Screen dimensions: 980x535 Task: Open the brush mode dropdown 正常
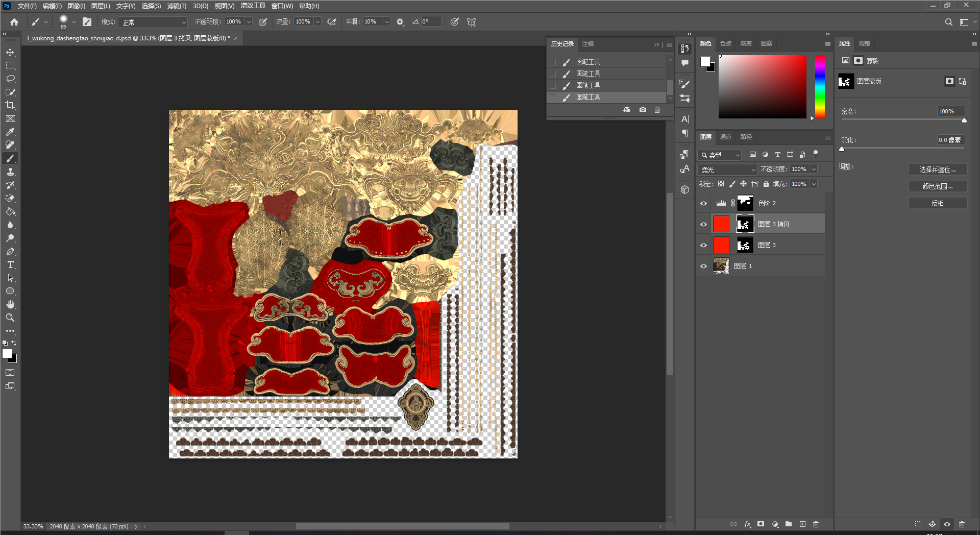tap(154, 22)
